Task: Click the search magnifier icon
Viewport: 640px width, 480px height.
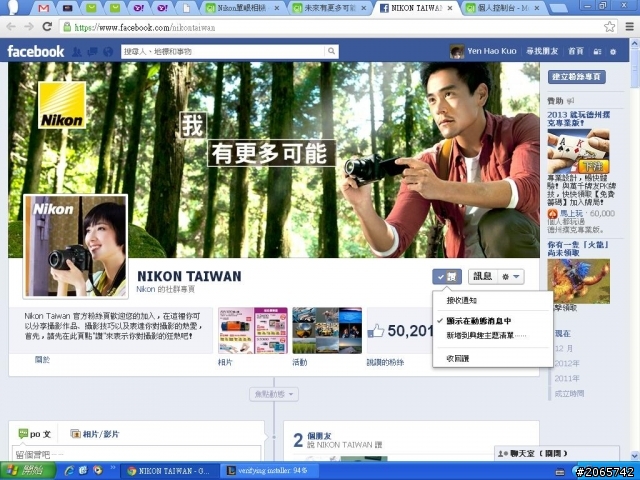Action: 331,51
